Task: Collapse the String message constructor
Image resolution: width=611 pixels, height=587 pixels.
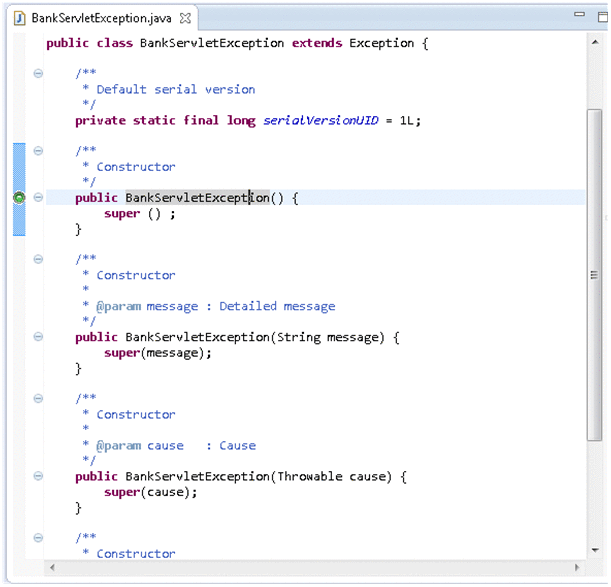Action: (38, 336)
